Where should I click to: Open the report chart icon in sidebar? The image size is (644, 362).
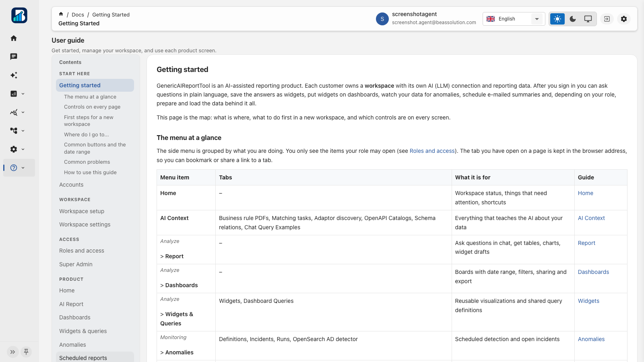[14, 94]
